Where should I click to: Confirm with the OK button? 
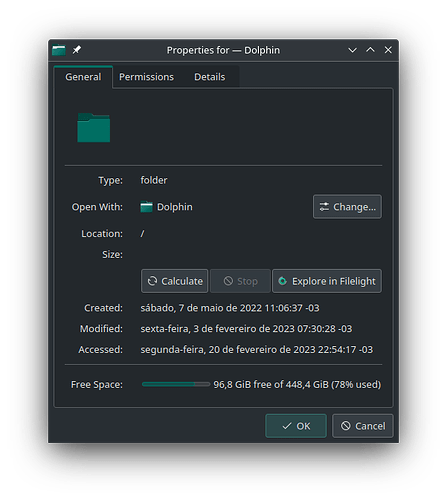pyautogui.click(x=296, y=426)
